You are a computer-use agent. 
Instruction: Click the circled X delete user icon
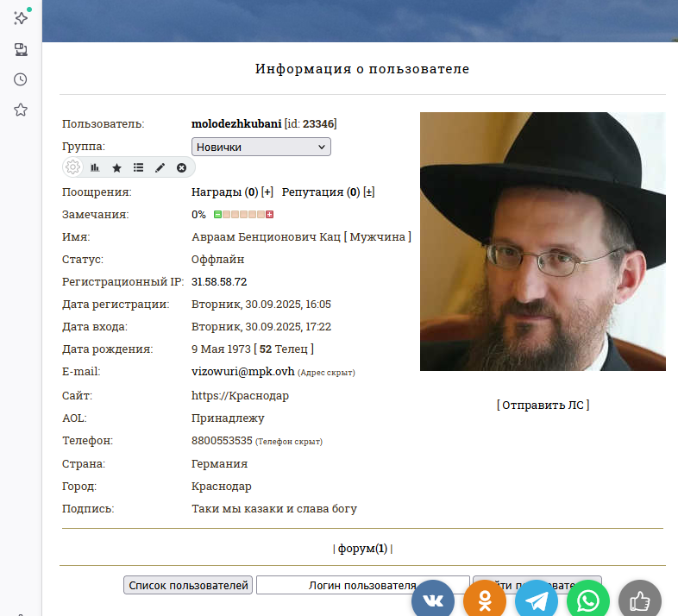point(181,167)
